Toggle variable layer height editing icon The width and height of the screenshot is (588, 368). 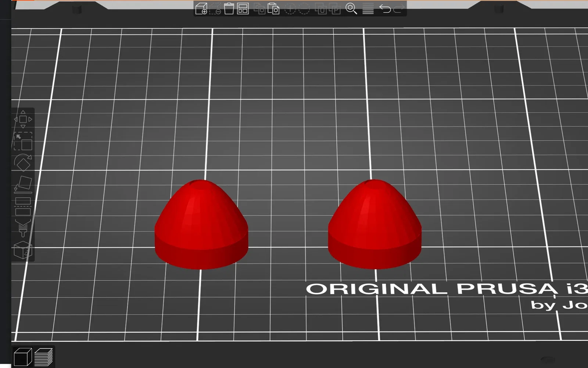pyautogui.click(x=368, y=8)
